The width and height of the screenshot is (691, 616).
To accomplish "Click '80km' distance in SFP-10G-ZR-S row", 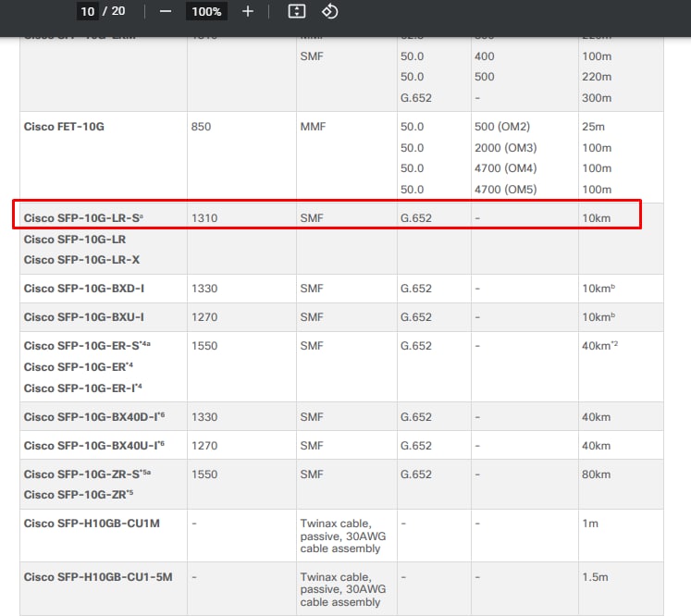I will pos(597,474).
